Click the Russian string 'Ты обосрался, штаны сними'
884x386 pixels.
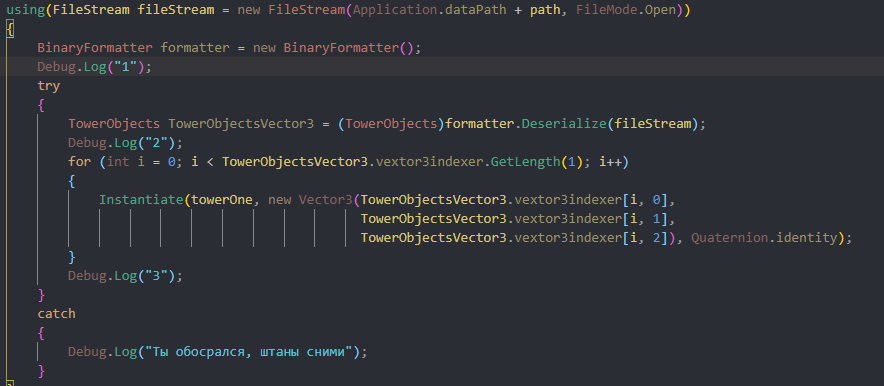click(x=249, y=352)
